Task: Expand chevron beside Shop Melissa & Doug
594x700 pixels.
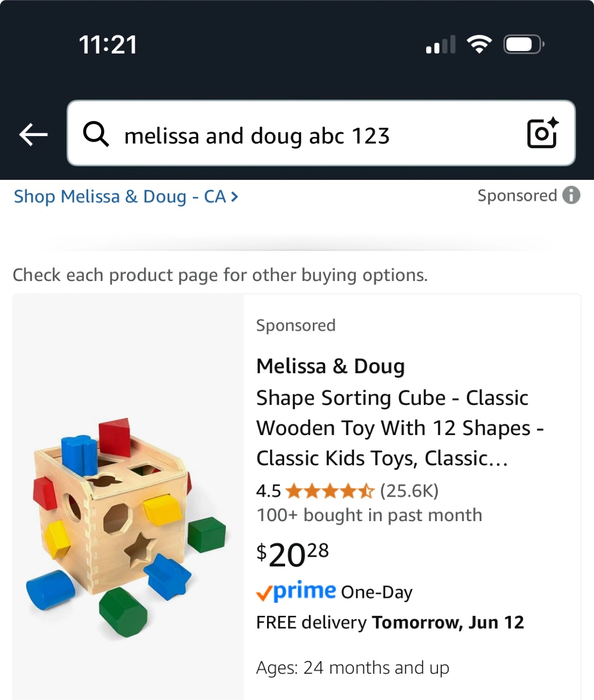Action: coord(234,197)
